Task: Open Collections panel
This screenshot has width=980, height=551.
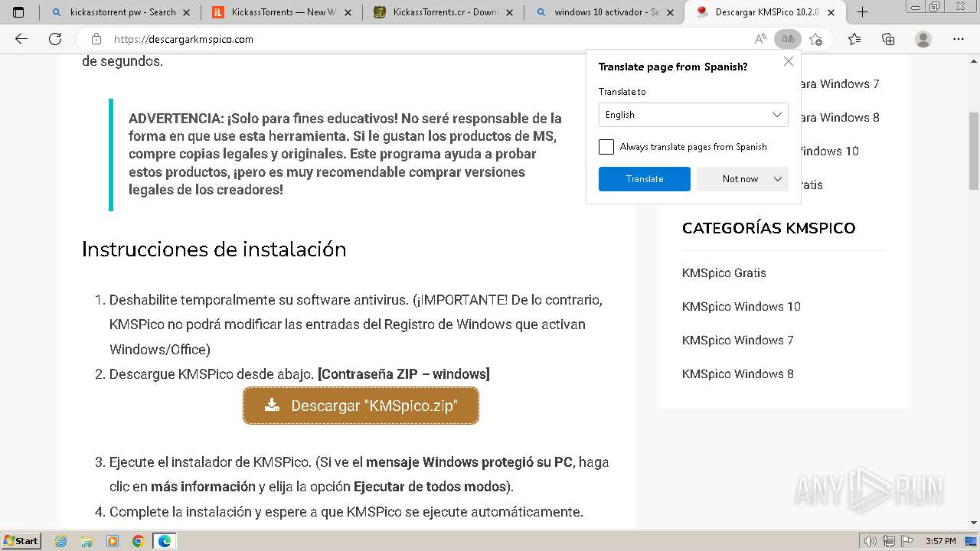Action: point(888,39)
